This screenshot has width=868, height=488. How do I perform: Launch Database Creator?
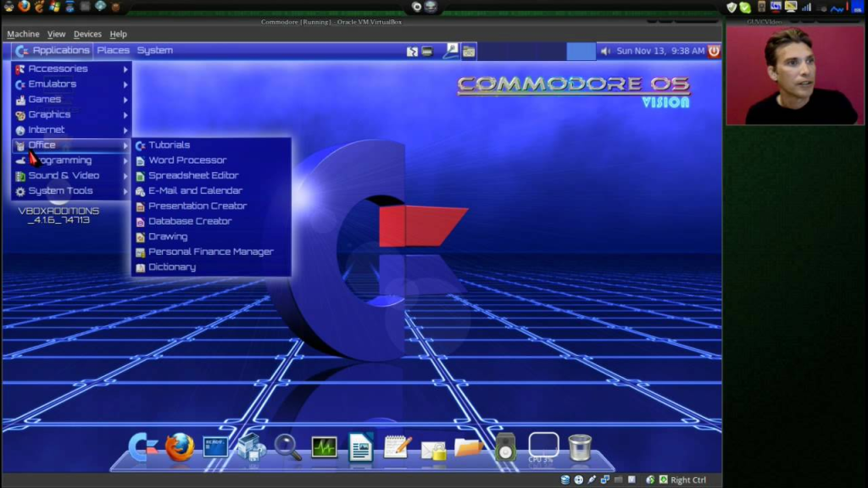point(211,221)
